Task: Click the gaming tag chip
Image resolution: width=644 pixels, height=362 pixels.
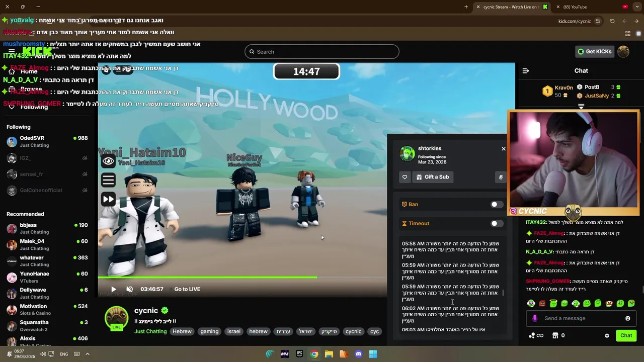Action: 209,331
